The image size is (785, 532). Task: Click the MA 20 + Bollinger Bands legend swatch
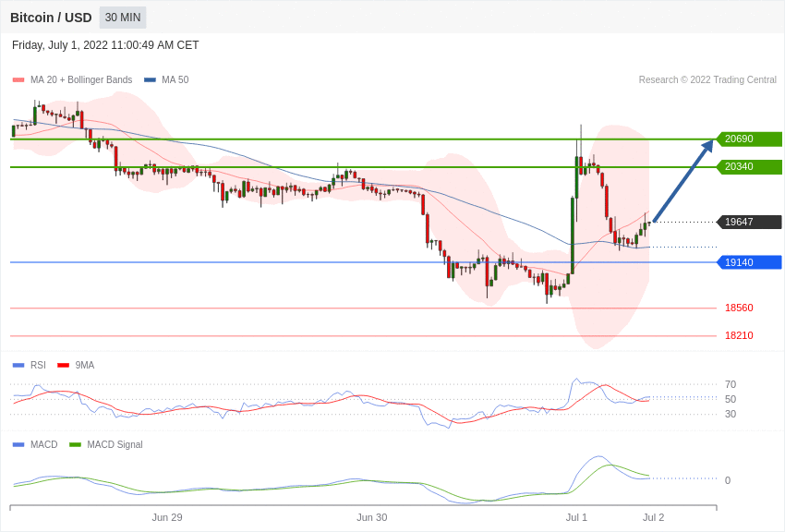pos(18,80)
